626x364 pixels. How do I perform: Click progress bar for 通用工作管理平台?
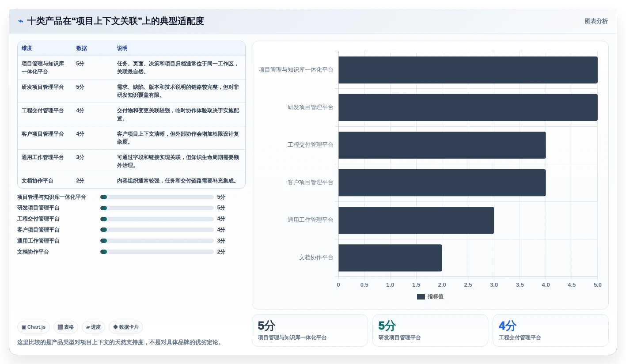tap(157, 241)
